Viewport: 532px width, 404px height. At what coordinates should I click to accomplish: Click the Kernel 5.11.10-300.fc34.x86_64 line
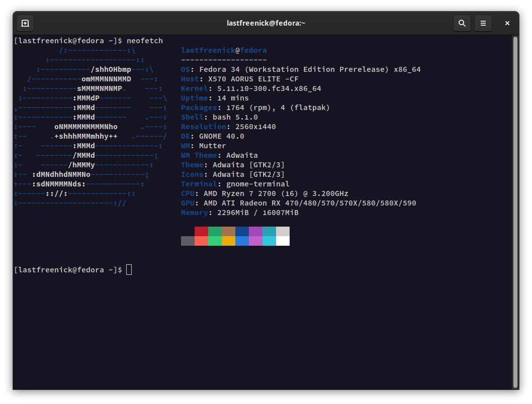pyautogui.click(x=251, y=88)
